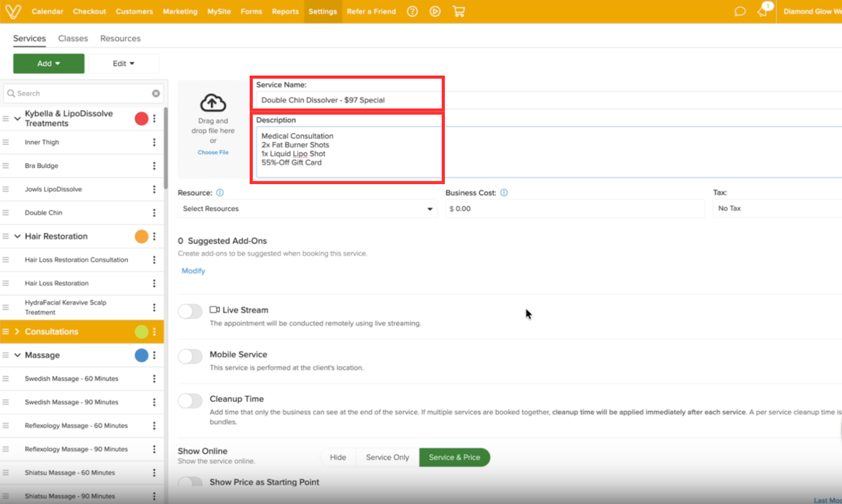Click the help question mark icon

pos(412,12)
